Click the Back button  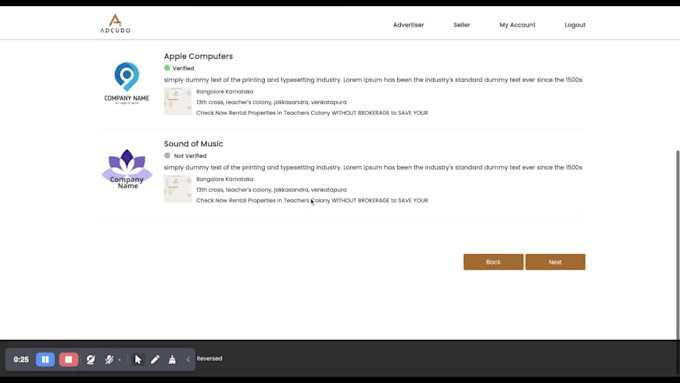(x=493, y=262)
